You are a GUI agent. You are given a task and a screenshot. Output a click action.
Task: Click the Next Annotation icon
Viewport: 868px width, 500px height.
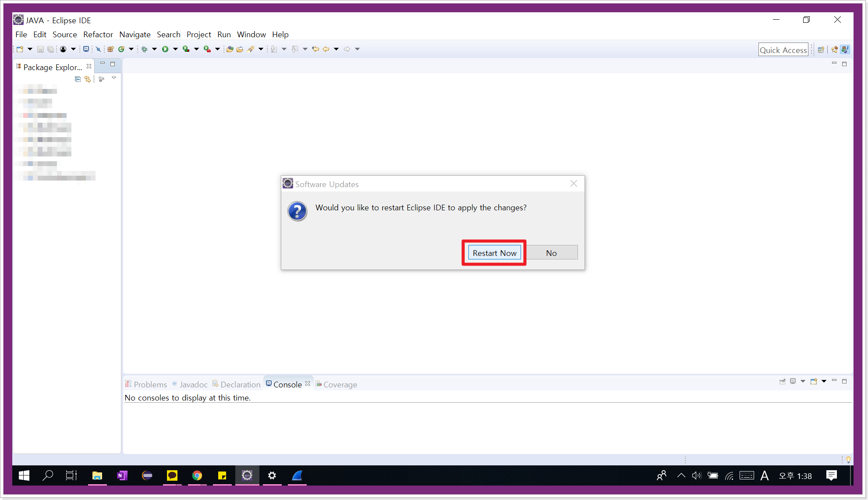tap(274, 49)
